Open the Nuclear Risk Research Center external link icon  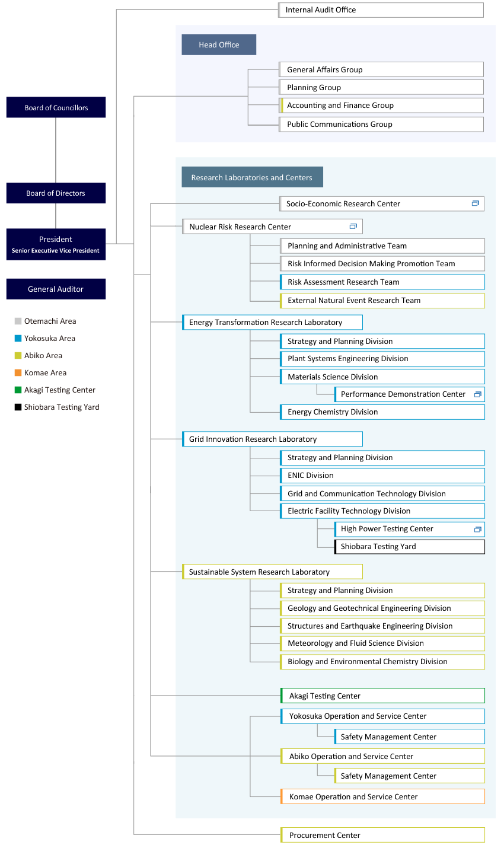353,227
